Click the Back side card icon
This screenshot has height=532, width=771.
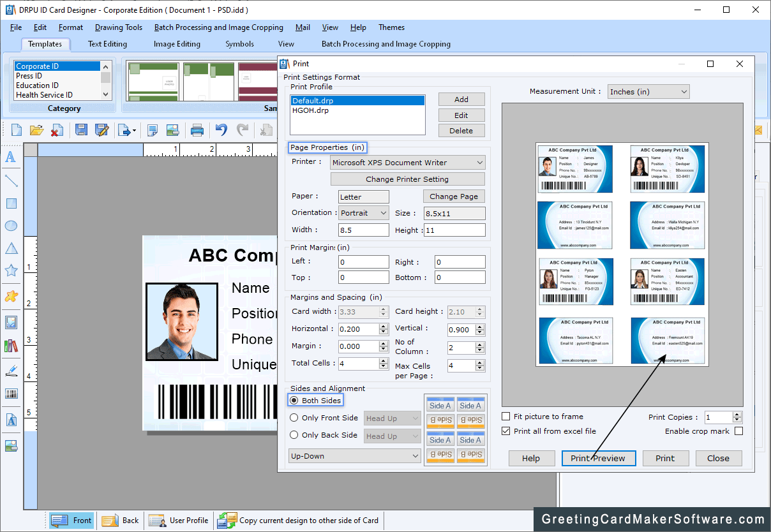(x=120, y=521)
